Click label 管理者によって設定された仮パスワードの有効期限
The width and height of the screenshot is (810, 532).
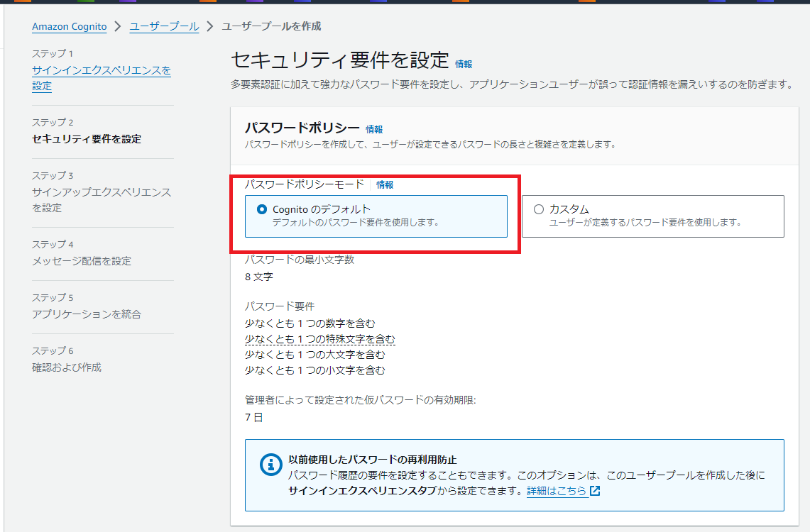360,400
